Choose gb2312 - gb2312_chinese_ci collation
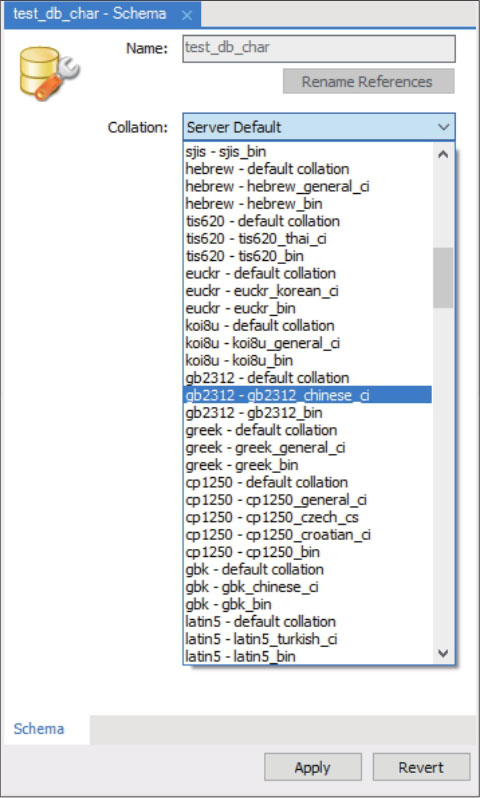This screenshot has width=480, height=798. [x=307, y=395]
